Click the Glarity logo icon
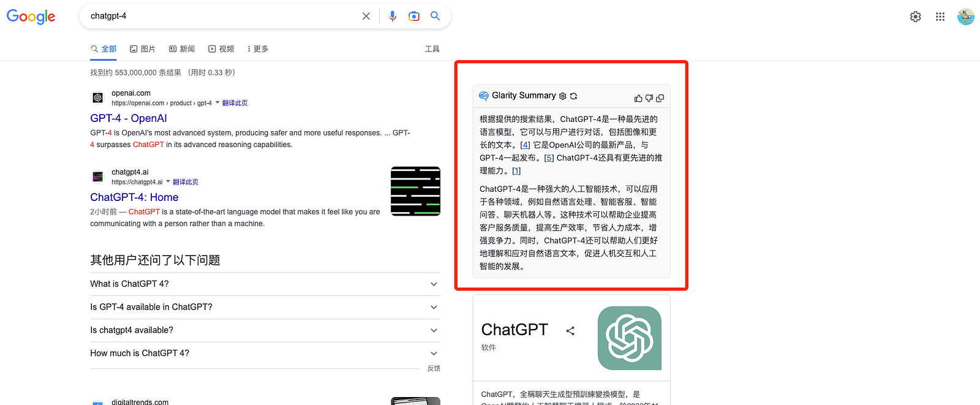Image resolution: width=980 pixels, height=405 pixels. point(484,96)
